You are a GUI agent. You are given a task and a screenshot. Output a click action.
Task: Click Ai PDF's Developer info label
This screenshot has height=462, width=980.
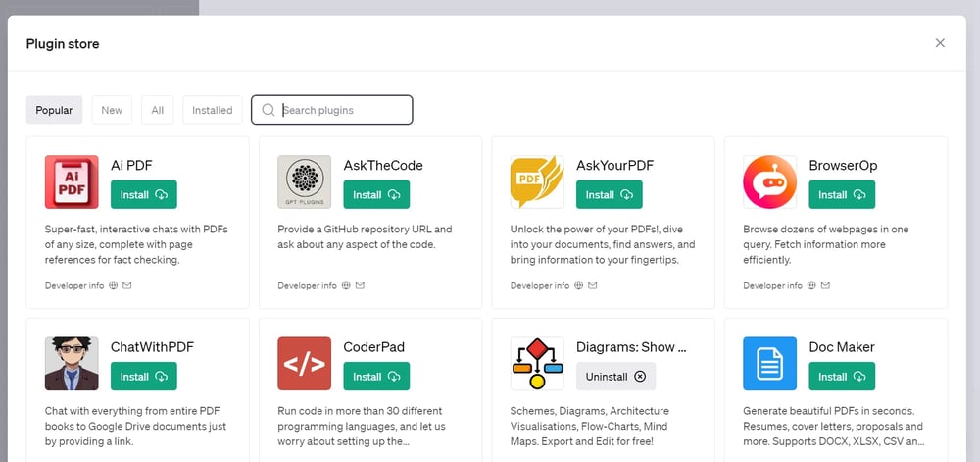click(x=74, y=285)
